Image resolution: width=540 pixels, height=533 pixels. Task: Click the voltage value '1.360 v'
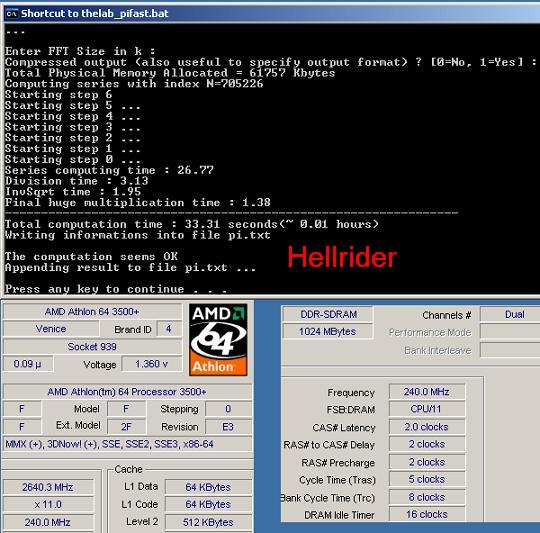[x=152, y=364]
